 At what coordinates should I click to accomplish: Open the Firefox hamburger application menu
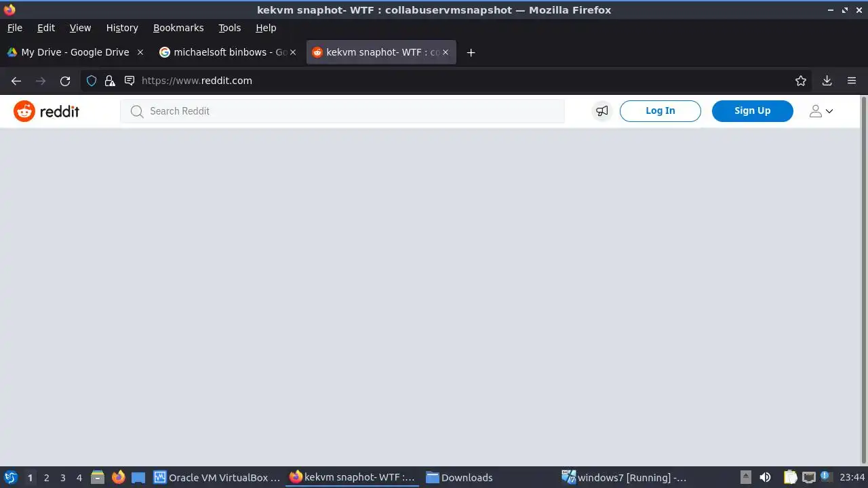852,81
